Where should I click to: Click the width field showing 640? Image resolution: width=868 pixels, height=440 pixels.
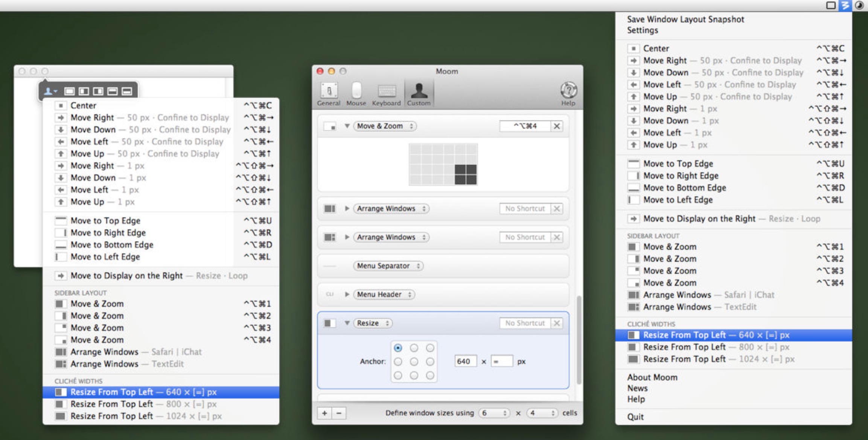click(x=466, y=361)
